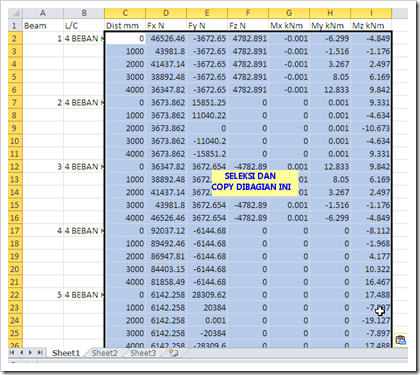Click the Select All corner triangle
Screen dimensions: 420x375
pyautogui.click(x=15, y=13)
